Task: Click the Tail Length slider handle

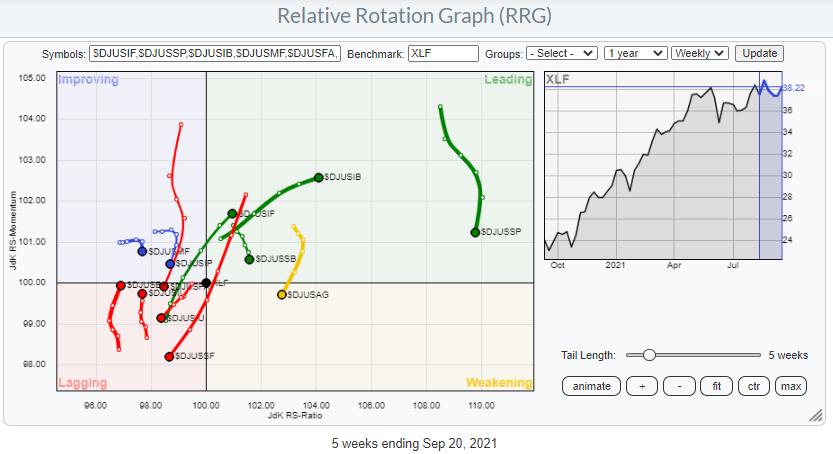Action: [649, 355]
